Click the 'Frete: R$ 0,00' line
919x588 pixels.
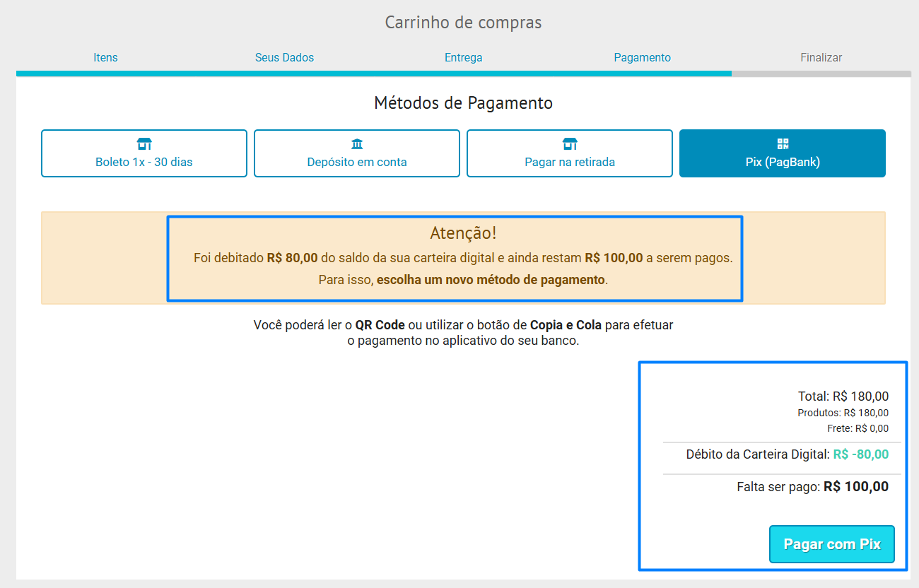point(857,428)
